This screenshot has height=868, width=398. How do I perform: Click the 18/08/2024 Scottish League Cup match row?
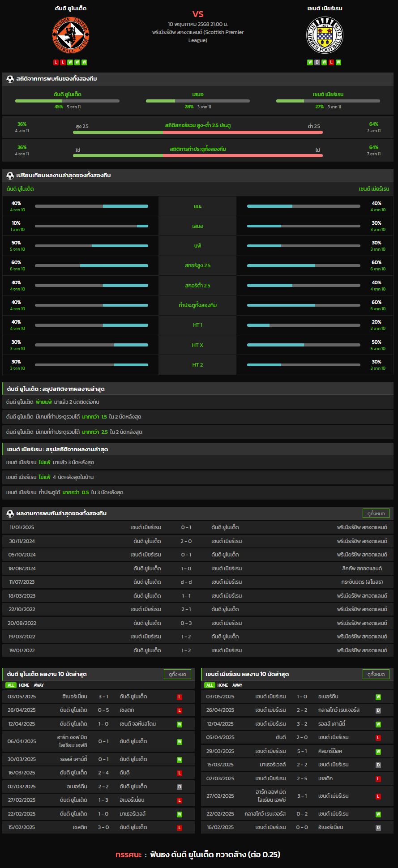click(198, 569)
